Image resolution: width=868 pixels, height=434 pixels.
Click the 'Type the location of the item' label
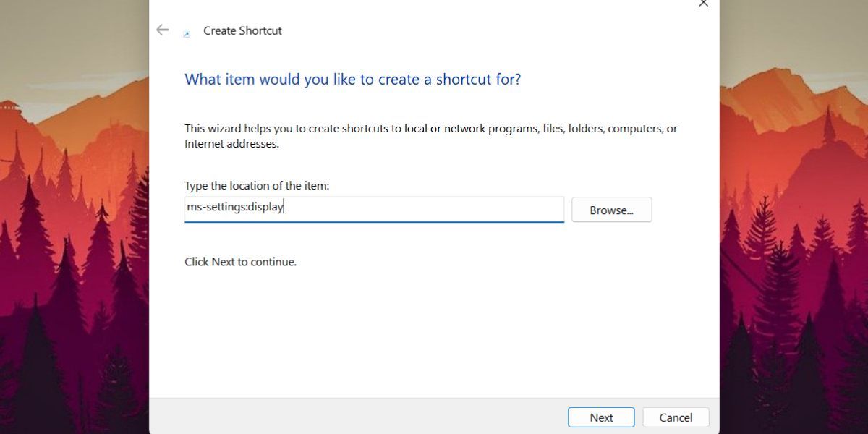tap(257, 186)
